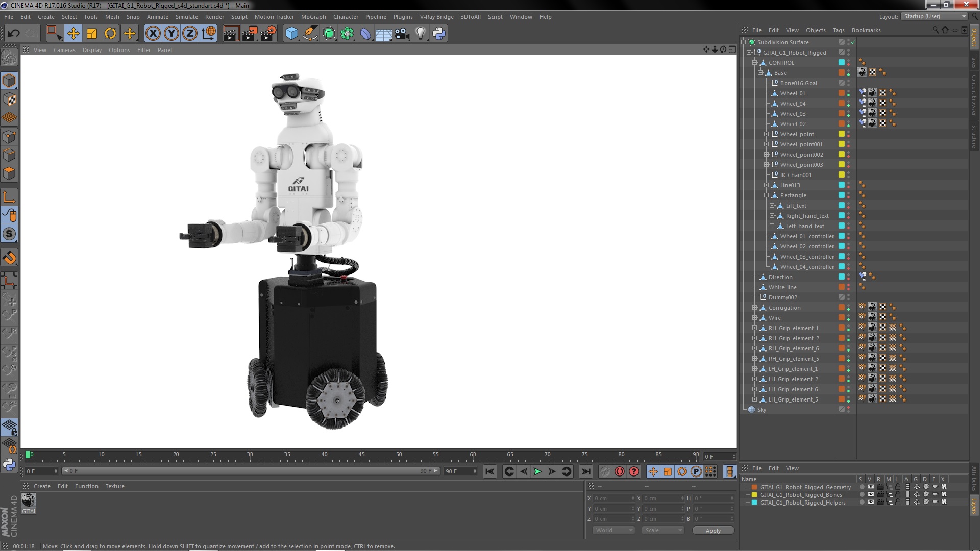This screenshot has height=551, width=980.
Task: Open Edit Render Settings icon
Action: pos(268,34)
